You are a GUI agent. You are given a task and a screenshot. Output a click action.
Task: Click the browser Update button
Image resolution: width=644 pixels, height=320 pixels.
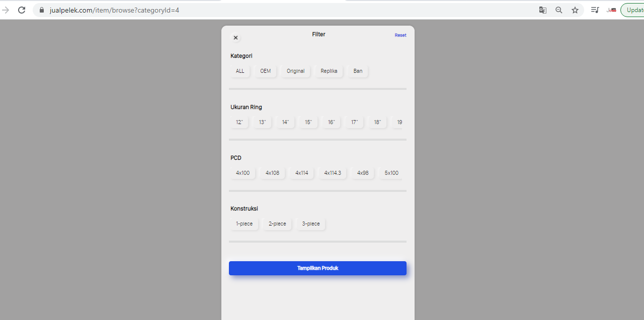pos(633,10)
